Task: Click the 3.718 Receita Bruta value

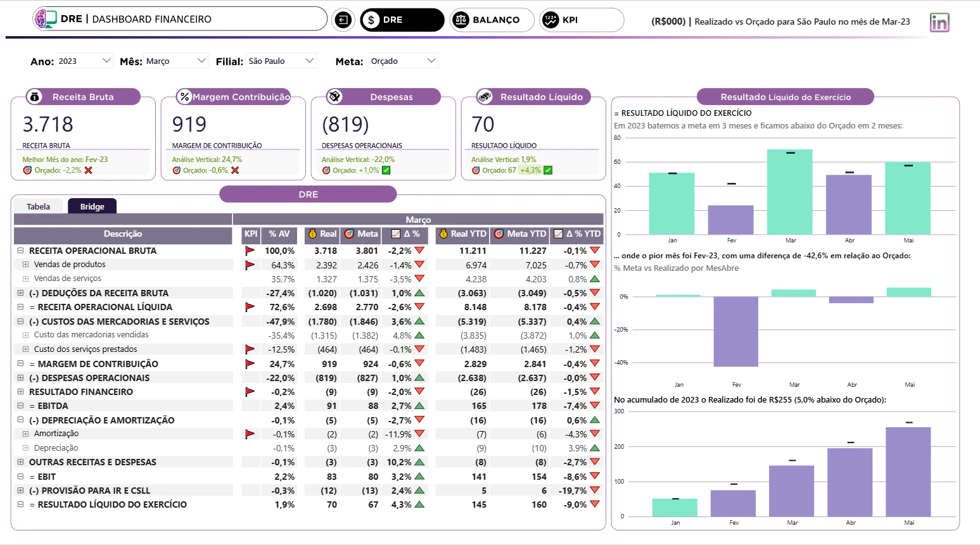Action: [x=48, y=124]
